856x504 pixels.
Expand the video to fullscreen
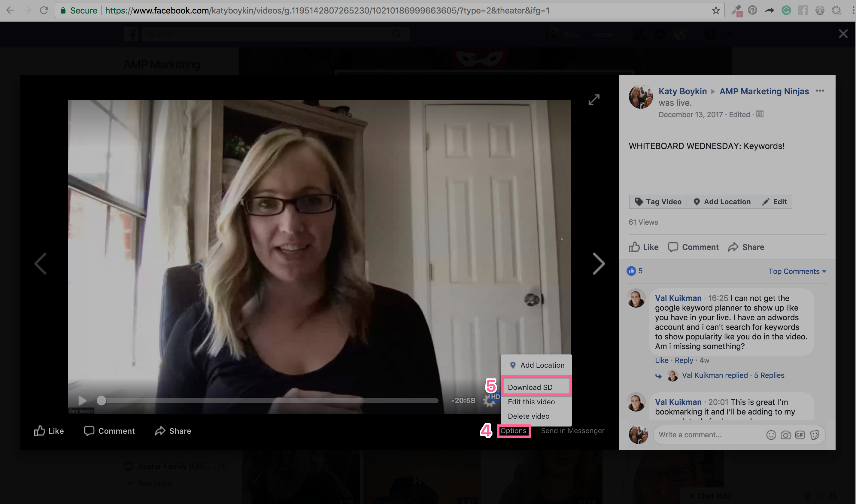pos(594,99)
